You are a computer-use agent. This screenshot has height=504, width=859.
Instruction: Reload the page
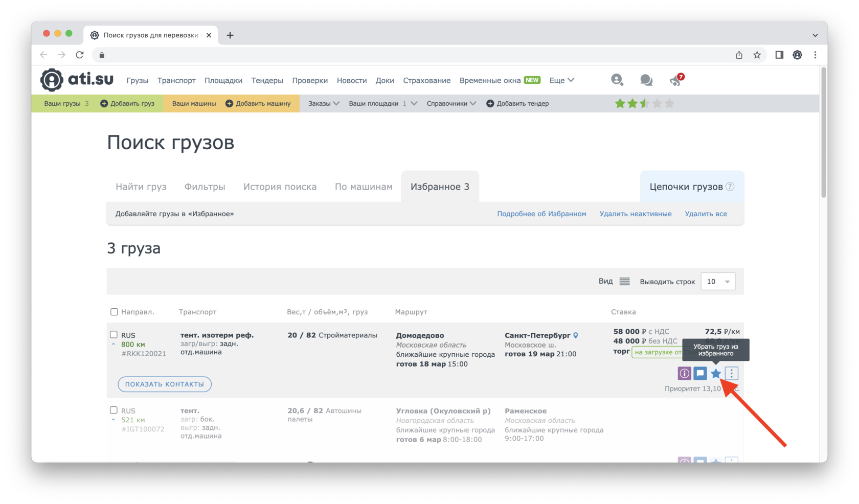(x=80, y=55)
